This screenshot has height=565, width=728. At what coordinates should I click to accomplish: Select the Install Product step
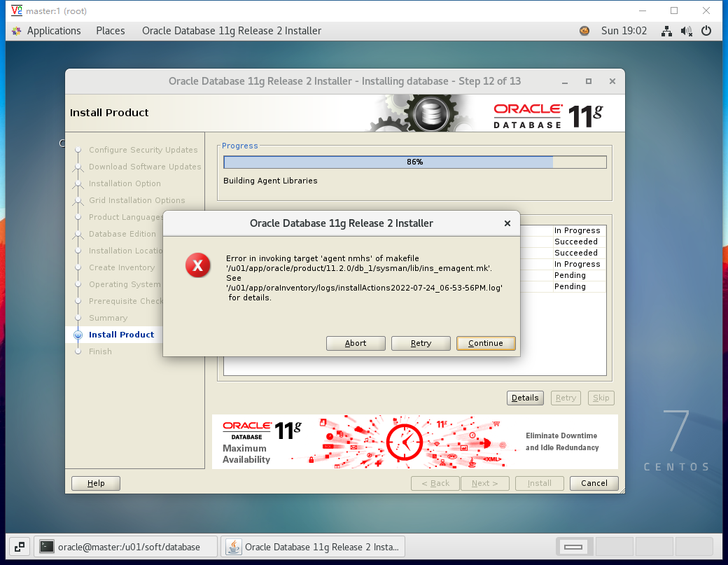(x=121, y=335)
